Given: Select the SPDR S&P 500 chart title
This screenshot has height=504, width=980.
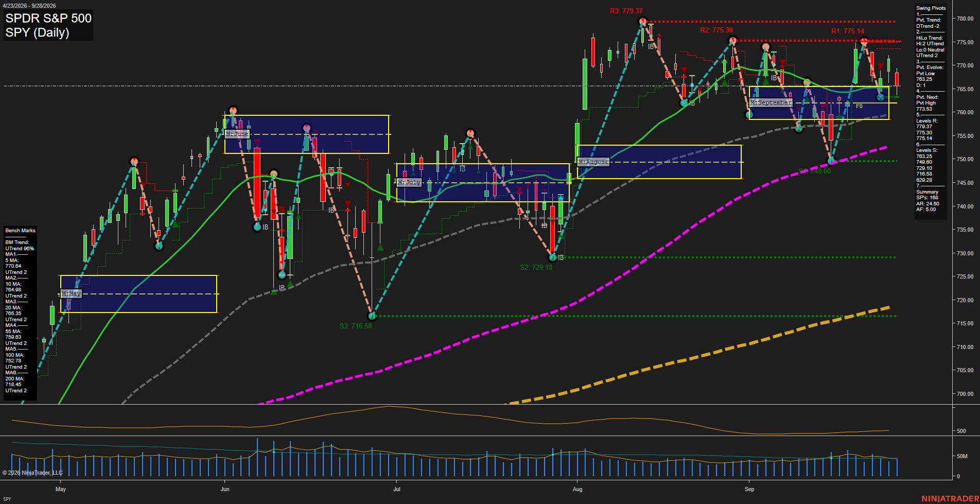Looking at the screenshot, I should 48,18.
